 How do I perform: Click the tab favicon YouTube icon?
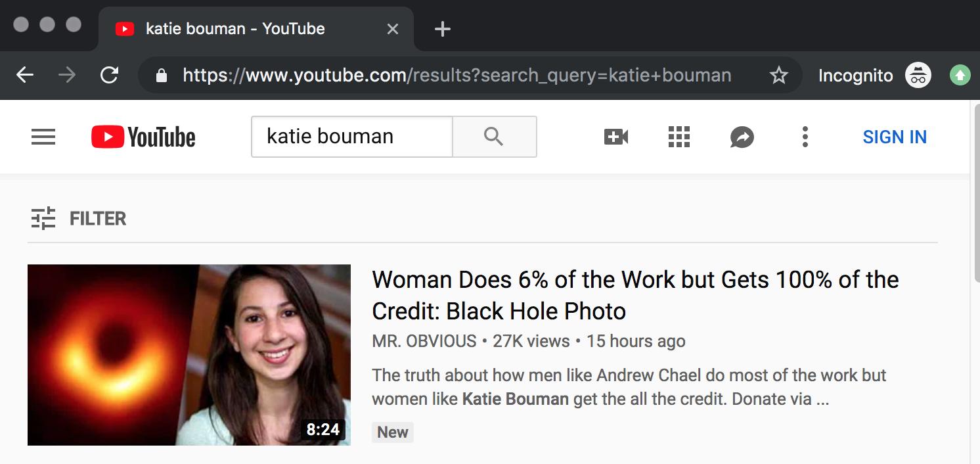pyautogui.click(x=125, y=29)
